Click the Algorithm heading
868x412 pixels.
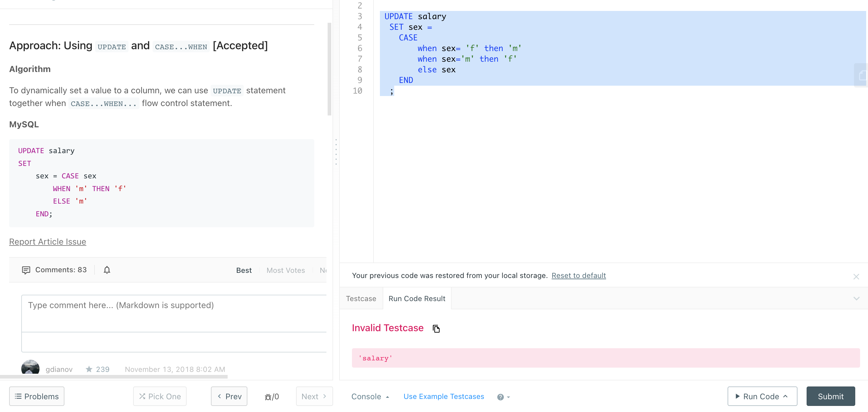tap(30, 69)
